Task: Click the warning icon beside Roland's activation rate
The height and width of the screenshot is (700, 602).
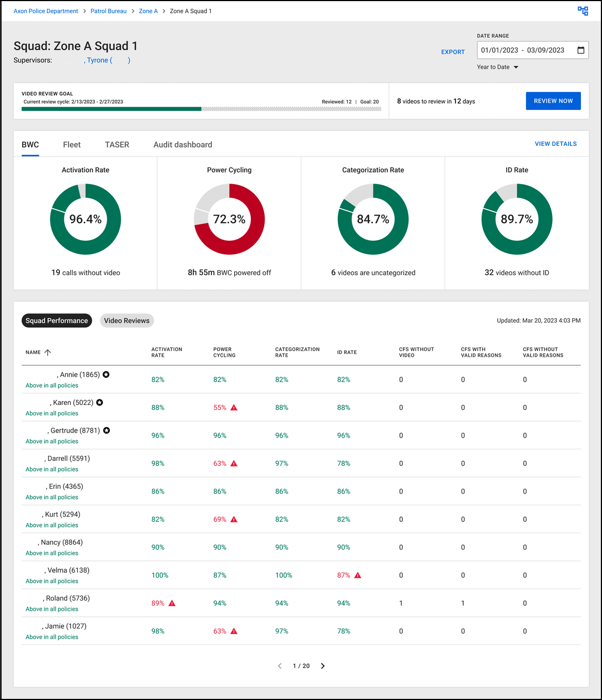Action: point(172,603)
